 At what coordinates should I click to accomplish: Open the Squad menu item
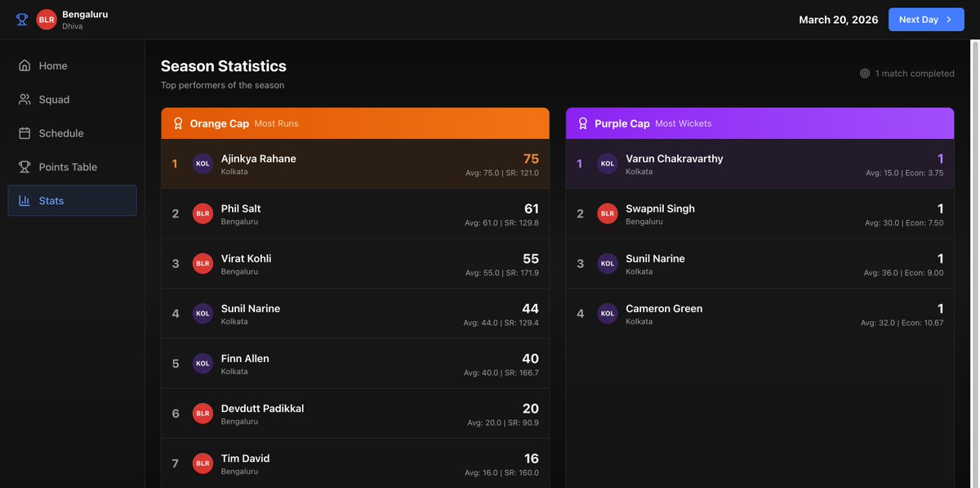coord(72,99)
